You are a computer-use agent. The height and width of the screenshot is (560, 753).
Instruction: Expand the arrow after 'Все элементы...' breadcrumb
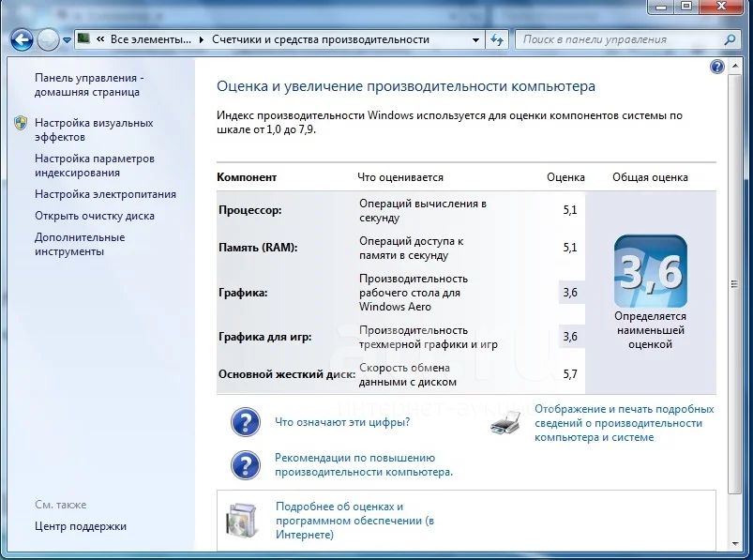coord(202,39)
